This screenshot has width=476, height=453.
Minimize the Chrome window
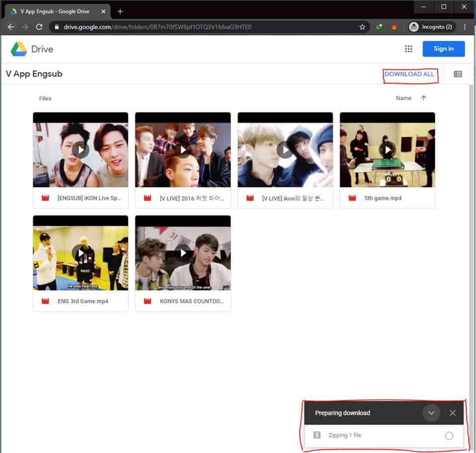click(424, 7)
